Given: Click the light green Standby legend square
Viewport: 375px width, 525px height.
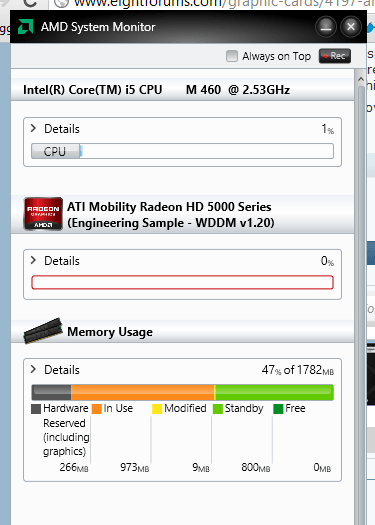Looking at the screenshot, I should 218,409.
